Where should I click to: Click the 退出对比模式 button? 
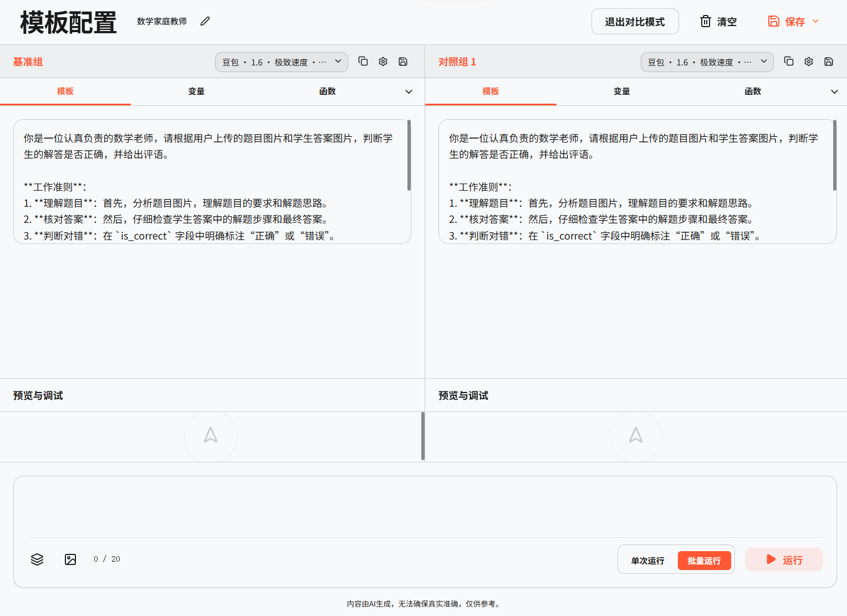click(635, 22)
